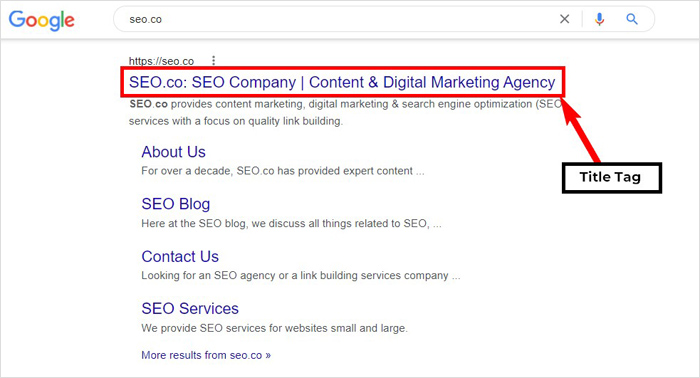Image resolution: width=700 pixels, height=378 pixels.
Task: Click the SEO Blog snippet description
Action: 291,224
